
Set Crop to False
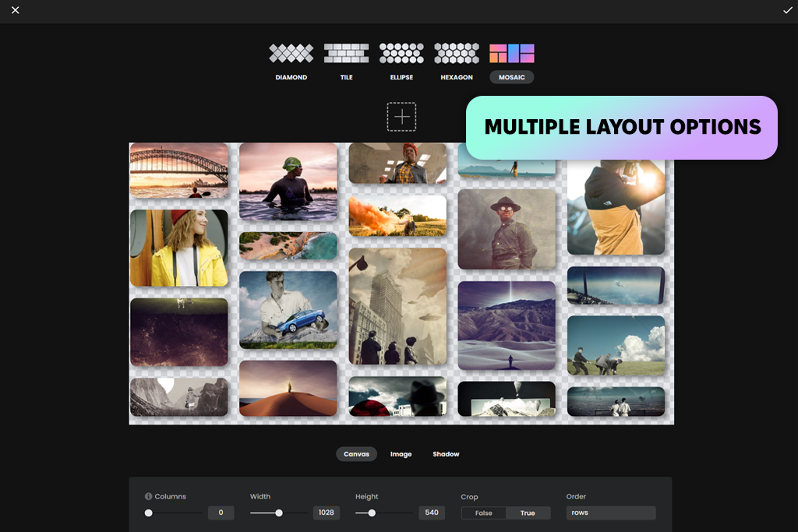(x=483, y=513)
